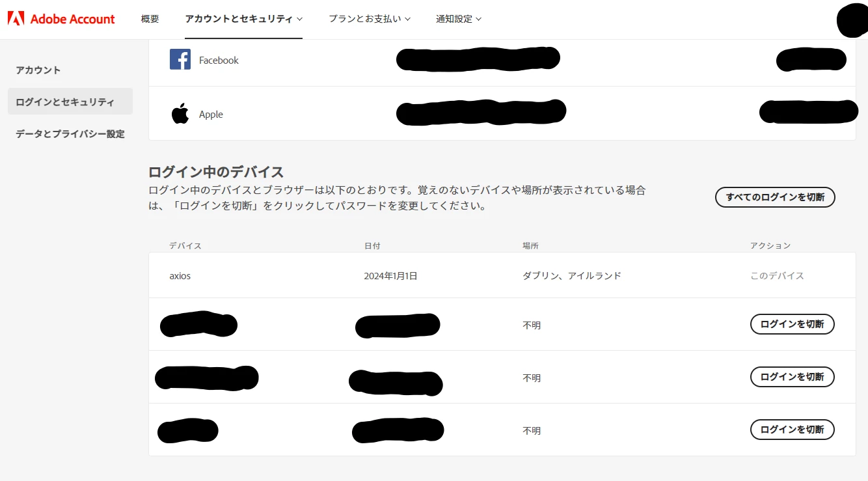
Task: Click the このデバイス label
Action: 777,276
